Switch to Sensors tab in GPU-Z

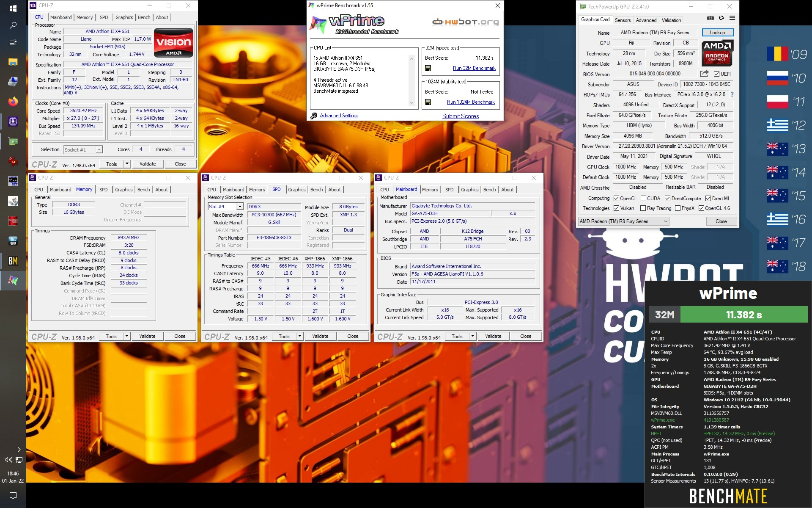tap(623, 20)
